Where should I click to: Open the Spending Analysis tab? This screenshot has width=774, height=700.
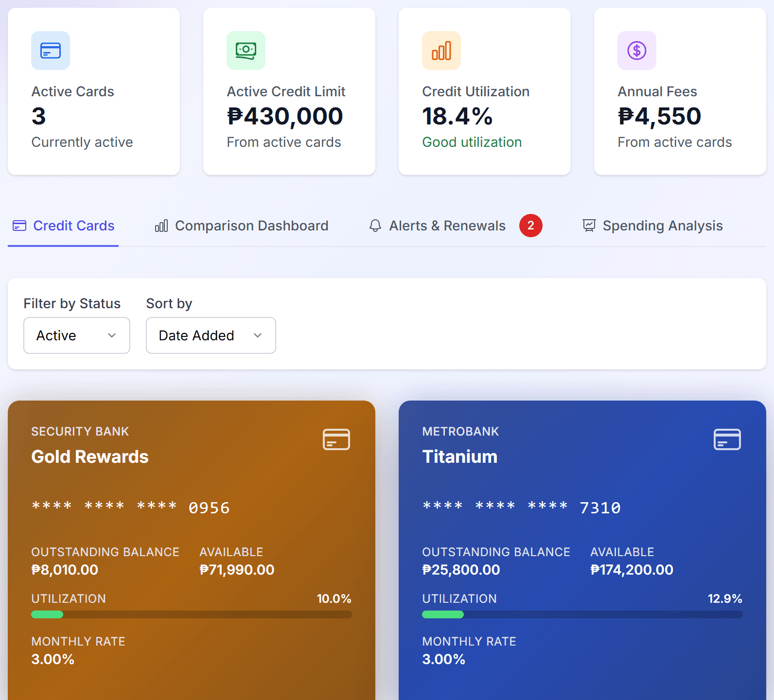point(652,226)
